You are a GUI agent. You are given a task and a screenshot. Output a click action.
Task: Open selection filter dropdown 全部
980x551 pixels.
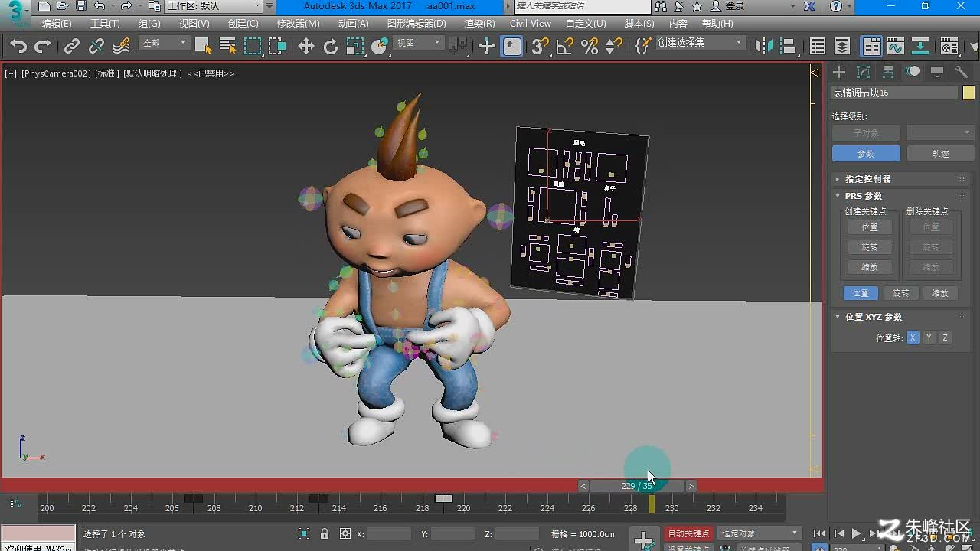click(165, 43)
